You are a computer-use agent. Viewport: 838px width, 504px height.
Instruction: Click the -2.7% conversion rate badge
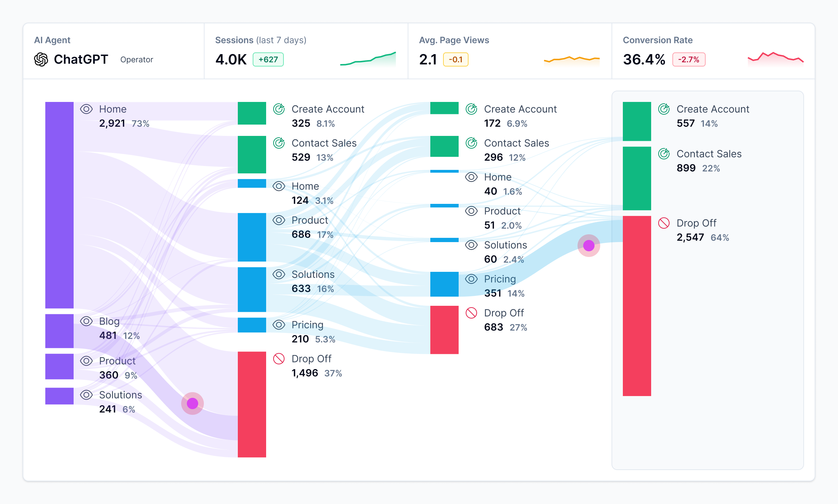pos(689,59)
